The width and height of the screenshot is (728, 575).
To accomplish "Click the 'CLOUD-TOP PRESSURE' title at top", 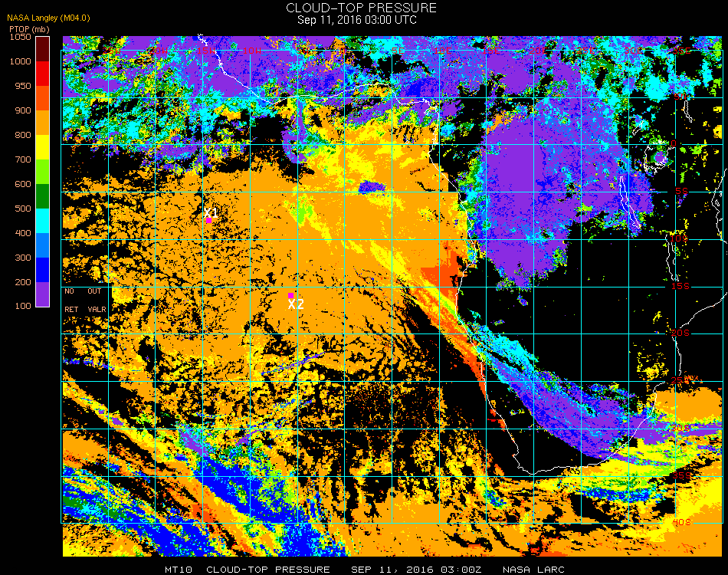I will pos(361,8).
